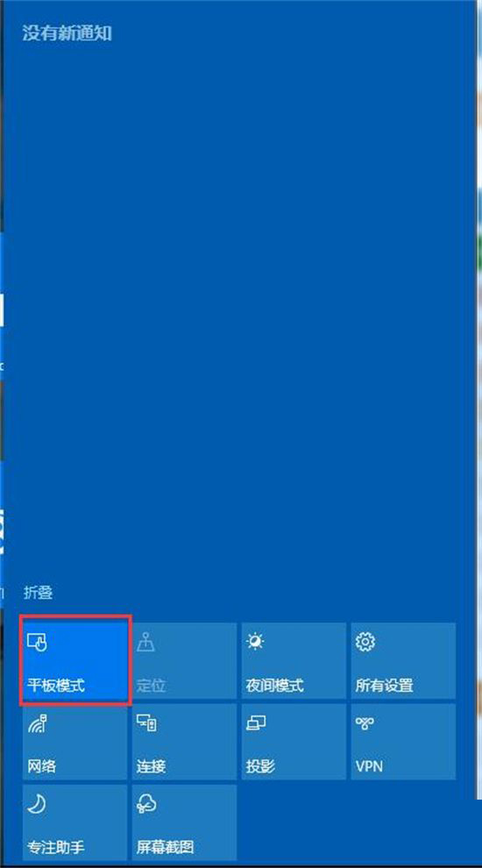Click the greyed-out location pin icon
Image resolution: width=482 pixels, height=868 pixels.
pos(146,642)
